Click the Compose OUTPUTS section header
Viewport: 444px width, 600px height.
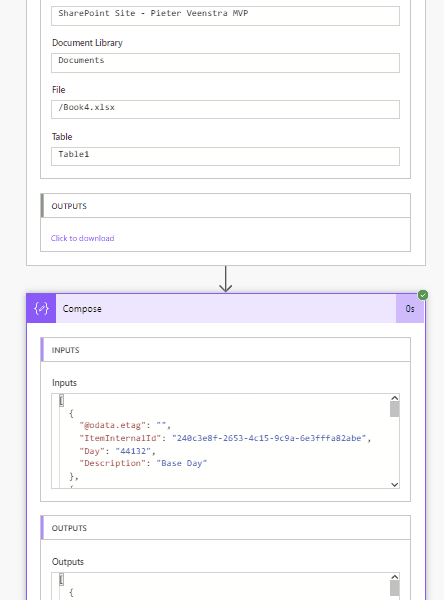225,528
